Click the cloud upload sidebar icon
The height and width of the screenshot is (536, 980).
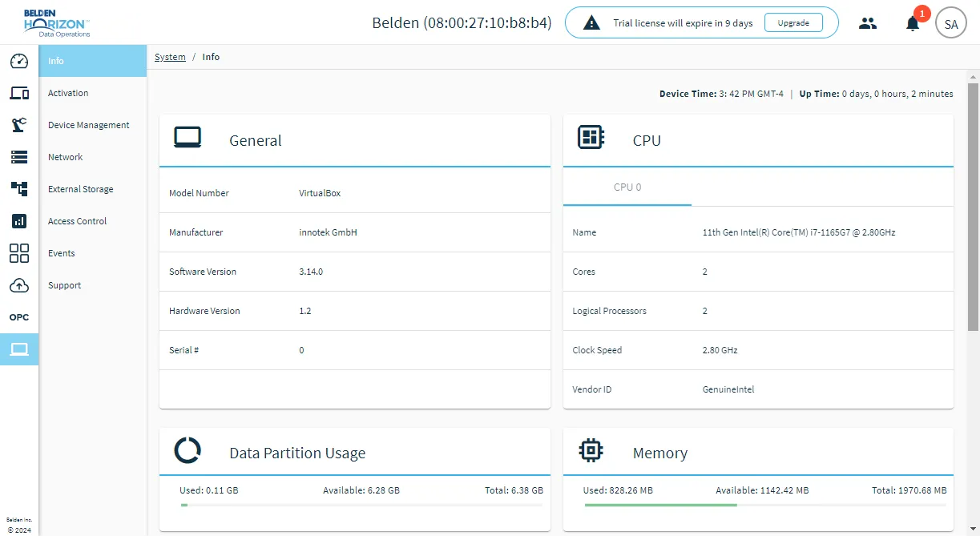click(x=19, y=285)
